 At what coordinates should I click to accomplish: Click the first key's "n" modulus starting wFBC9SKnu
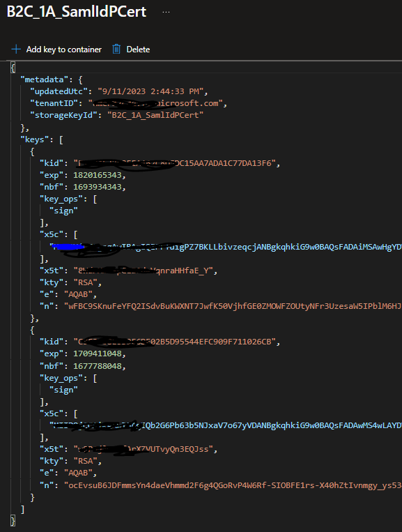tap(233, 306)
